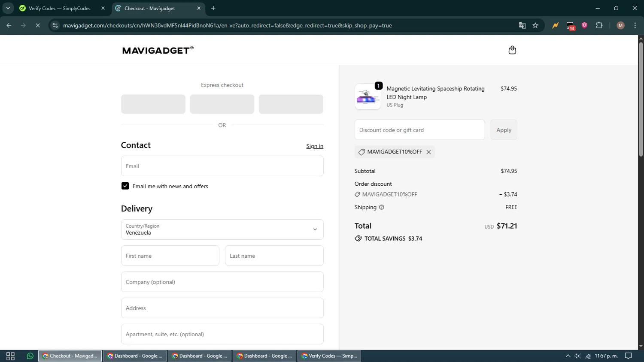Click the first express checkout button

[153, 104]
